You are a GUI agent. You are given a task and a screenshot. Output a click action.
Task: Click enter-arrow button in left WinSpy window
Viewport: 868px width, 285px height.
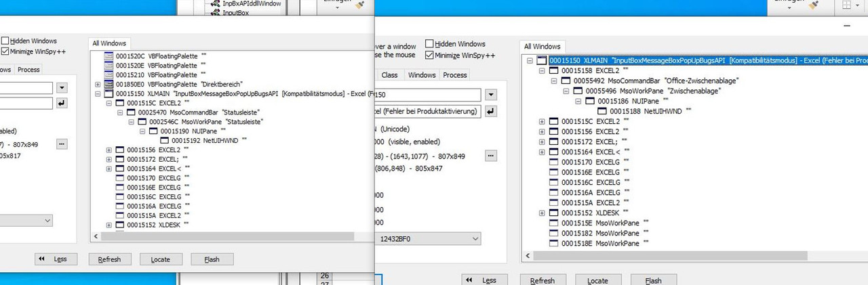click(x=62, y=103)
